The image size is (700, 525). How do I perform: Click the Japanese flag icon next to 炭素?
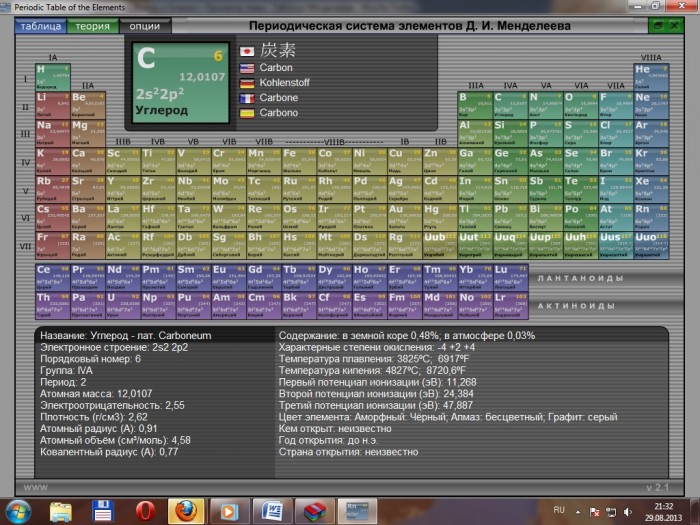(x=247, y=50)
